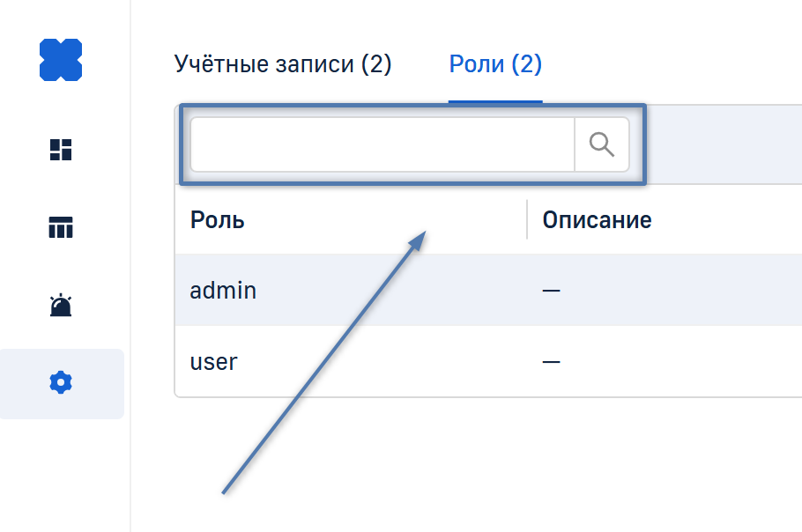Screen dimensions: 802x532
Task: Select the Settings gear in sidebar
Action: (61, 383)
